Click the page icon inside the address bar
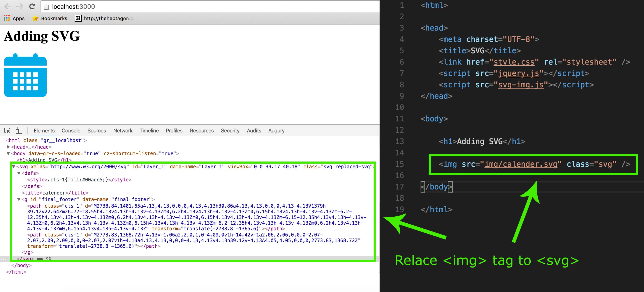Screen dimensions: 644x292 pos(46,6)
